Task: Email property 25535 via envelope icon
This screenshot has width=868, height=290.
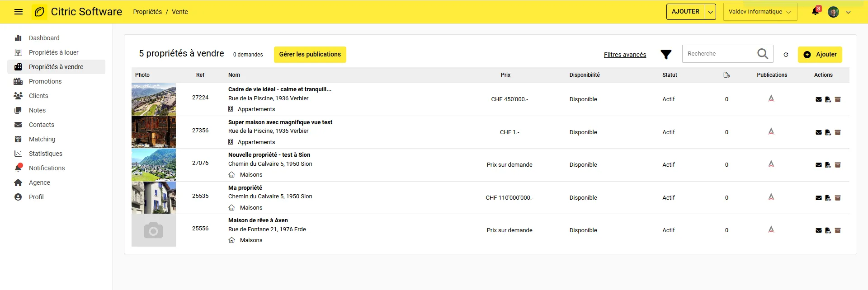Action: pyautogui.click(x=819, y=198)
